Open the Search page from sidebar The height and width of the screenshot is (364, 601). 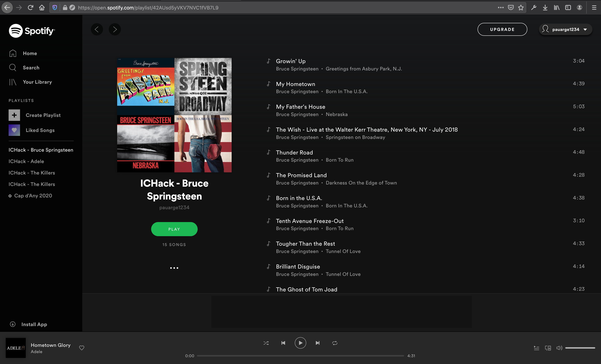point(31,68)
